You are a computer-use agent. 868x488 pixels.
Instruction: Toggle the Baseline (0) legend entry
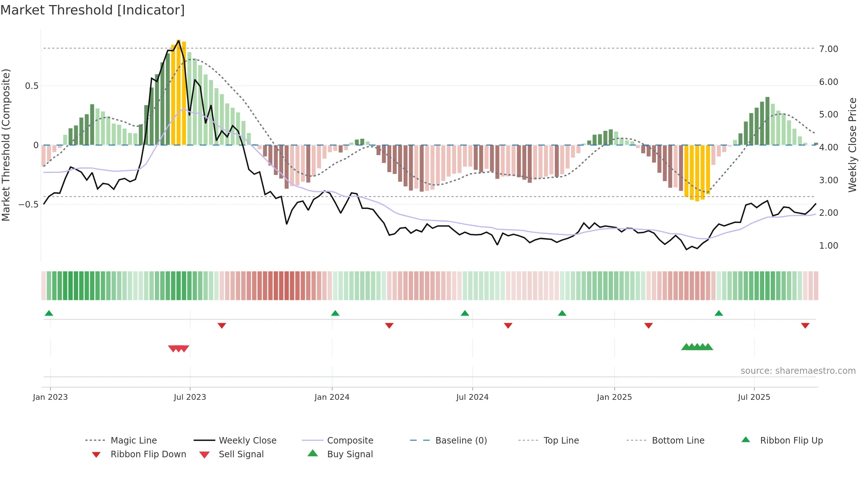pos(448,440)
